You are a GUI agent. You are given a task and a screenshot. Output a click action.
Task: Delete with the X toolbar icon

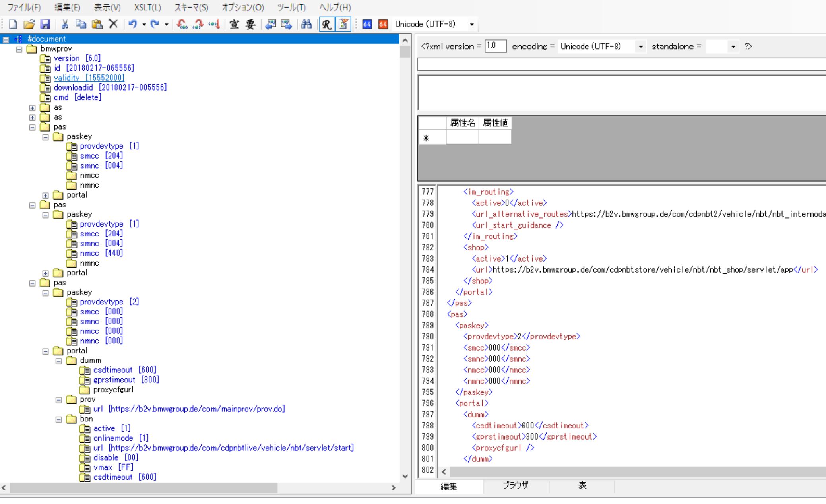pyautogui.click(x=113, y=24)
